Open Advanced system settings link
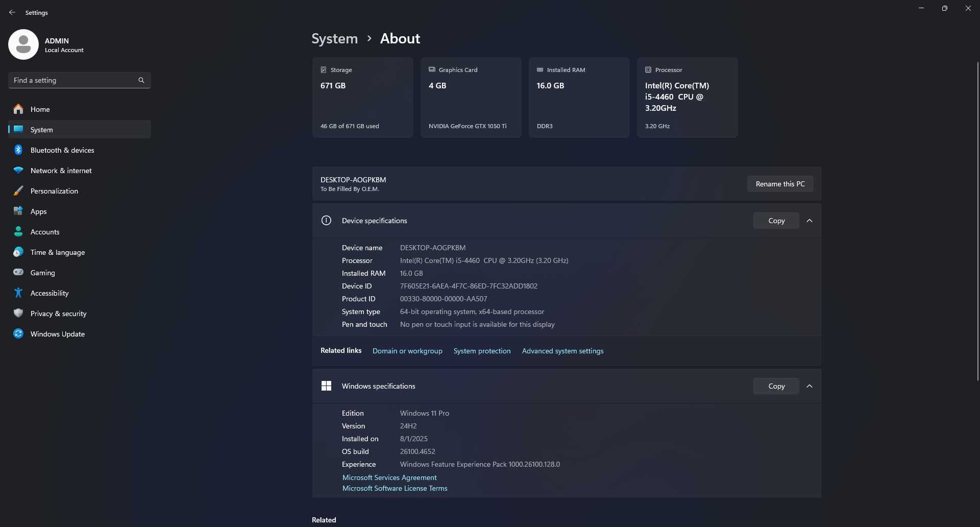 tap(562, 351)
